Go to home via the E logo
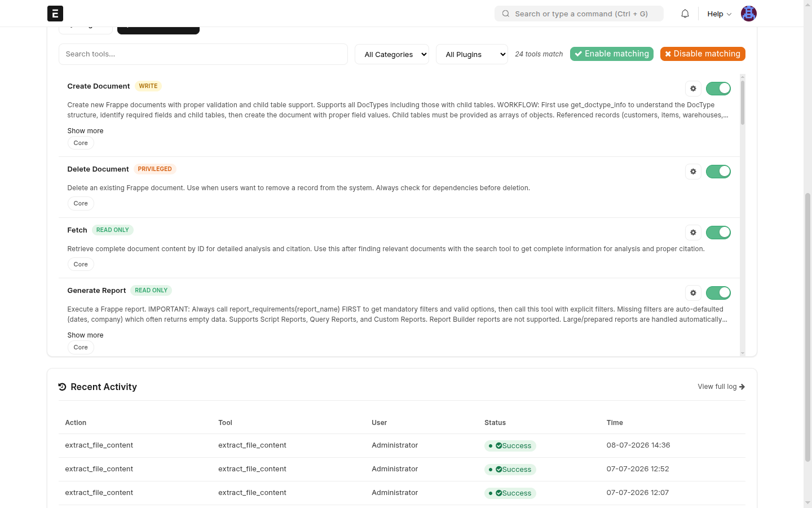 click(55, 14)
